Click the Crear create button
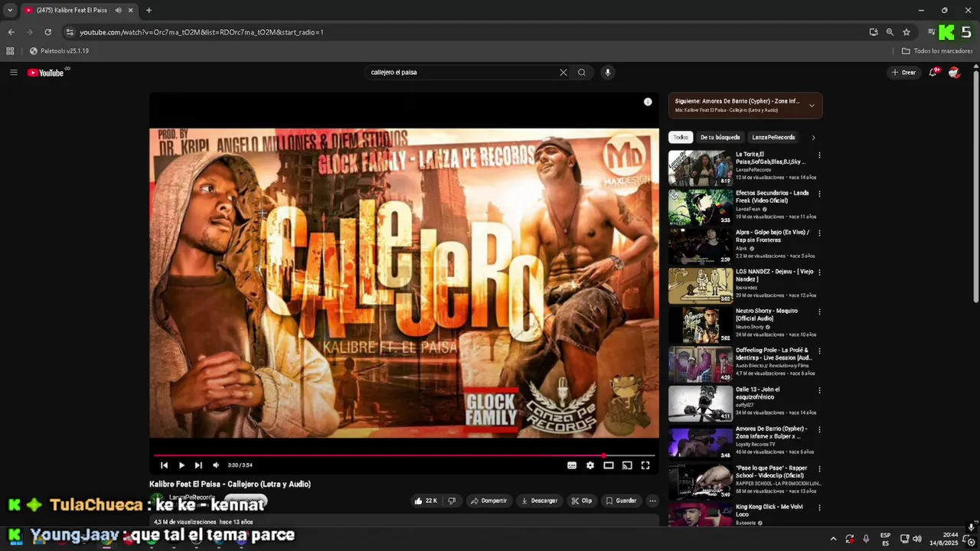Viewport: 980px width, 551px height. (x=903, y=73)
